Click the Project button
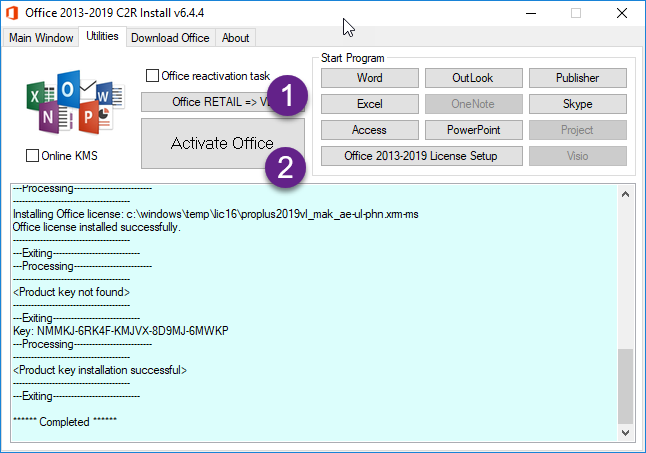 pos(578,130)
